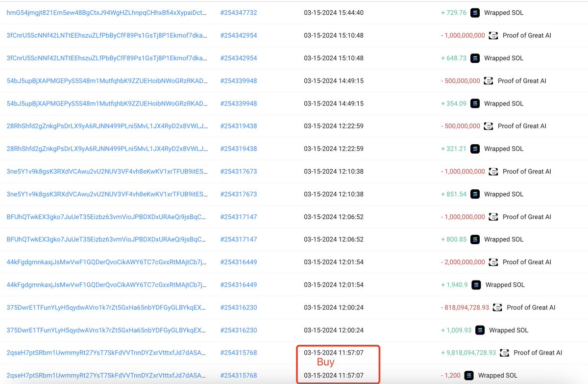Click the Wrapped SOL icon beside +800.85
This screenshot has height=384, width=588.
(475, 239)
